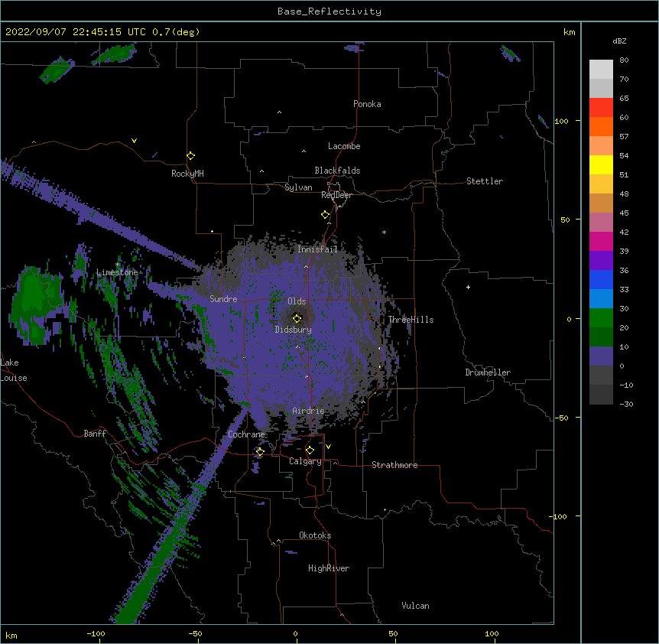Click the dBZ legend heading
Screen dimensions: 659x644
pyautogui.click(x=619, y=41)
